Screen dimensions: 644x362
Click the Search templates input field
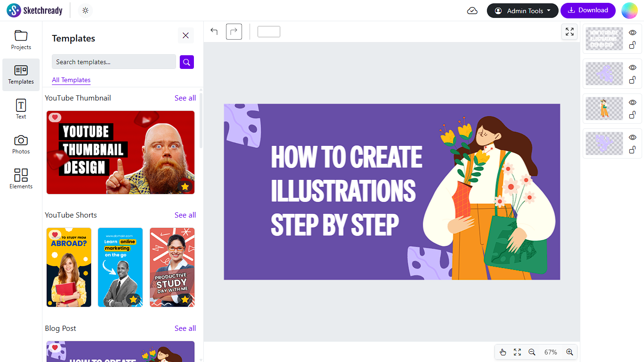click(114, 62)
